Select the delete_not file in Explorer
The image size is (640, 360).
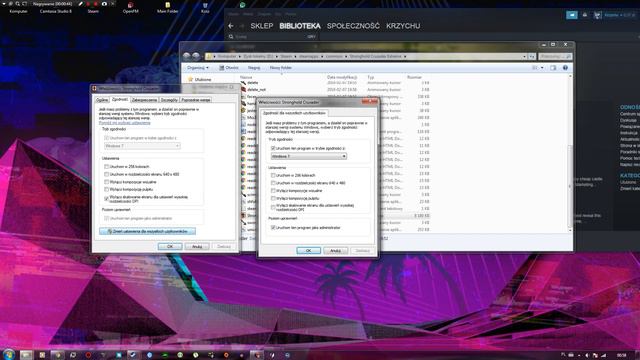click(256, 89)
